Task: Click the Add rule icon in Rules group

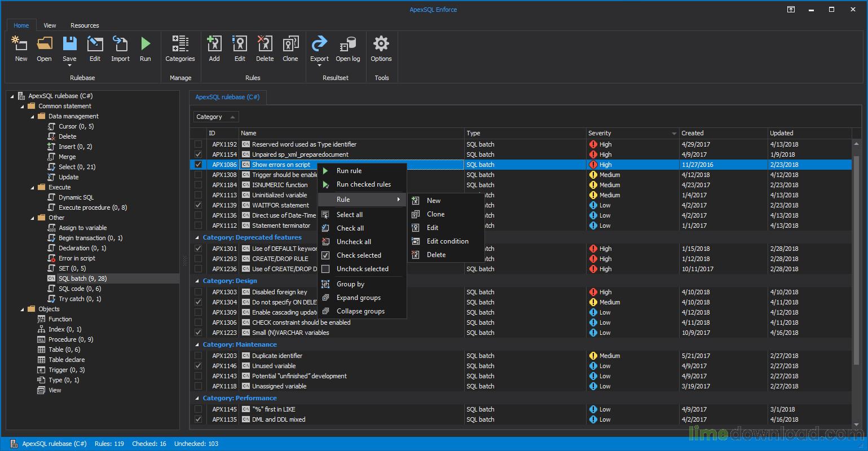Action: (214, 45)
